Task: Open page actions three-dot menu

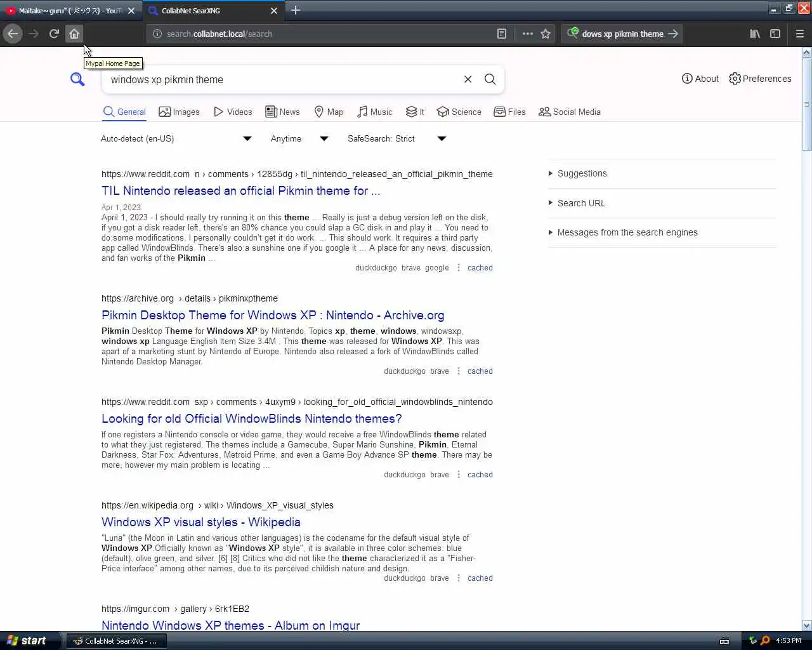Action: pos(527,34)
